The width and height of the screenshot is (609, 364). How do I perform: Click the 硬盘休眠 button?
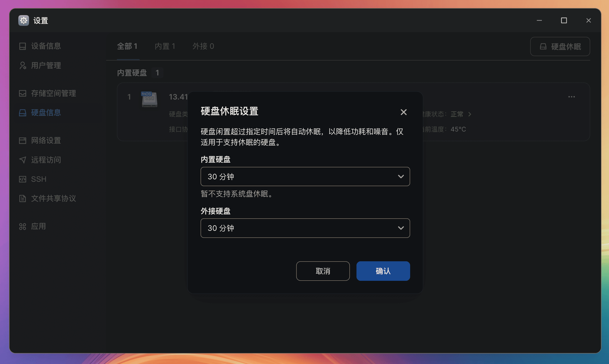(560, 46)
